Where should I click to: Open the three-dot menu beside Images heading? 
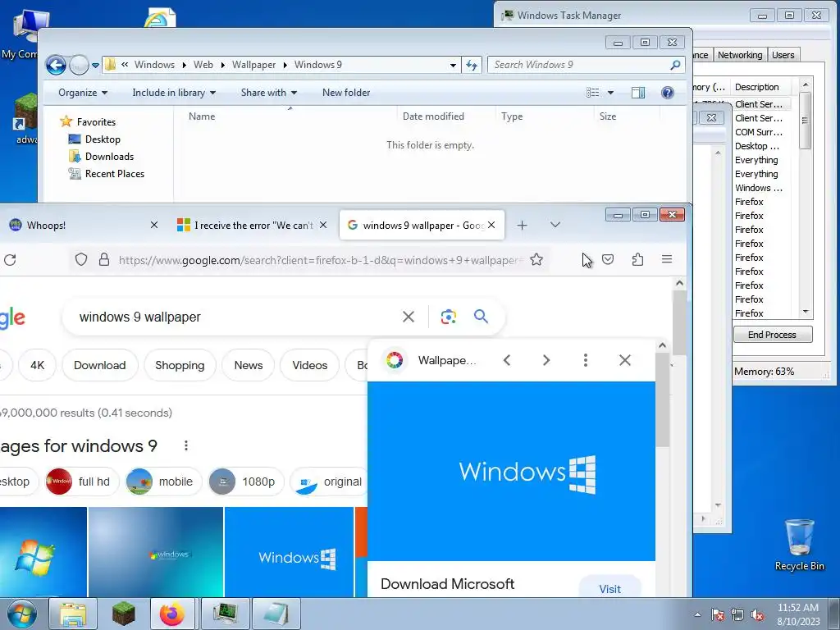pos(186,445)
